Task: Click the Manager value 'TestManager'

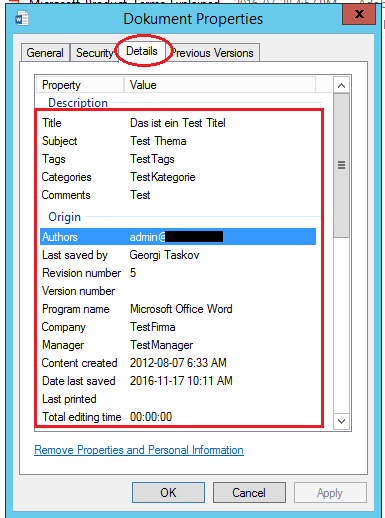Action: coord(161,345)
